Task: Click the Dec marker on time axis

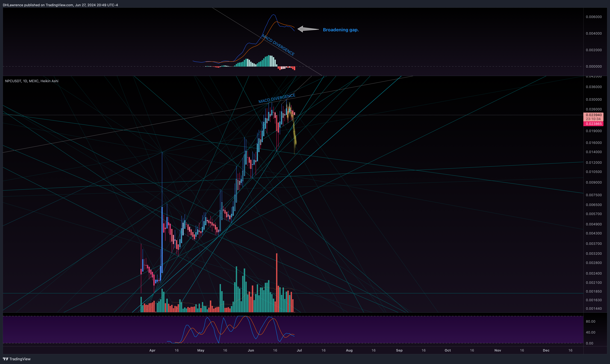Action: pos(546,350)
